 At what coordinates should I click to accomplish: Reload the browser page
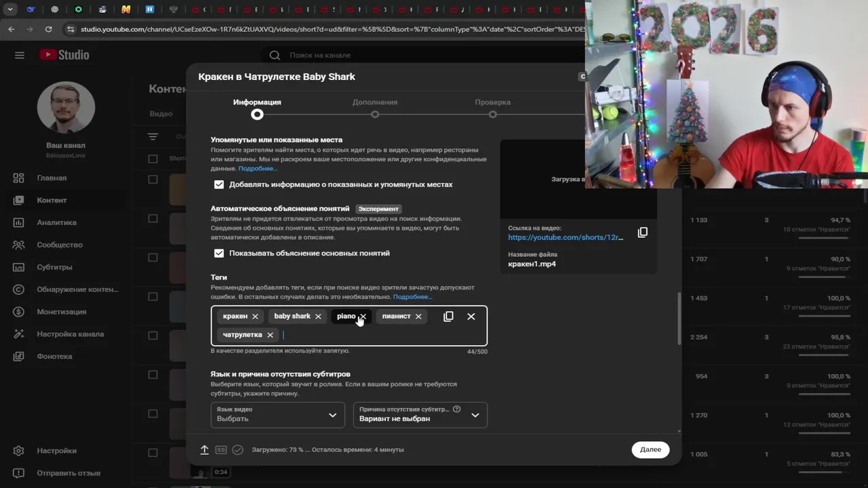[x=48, y=29]
